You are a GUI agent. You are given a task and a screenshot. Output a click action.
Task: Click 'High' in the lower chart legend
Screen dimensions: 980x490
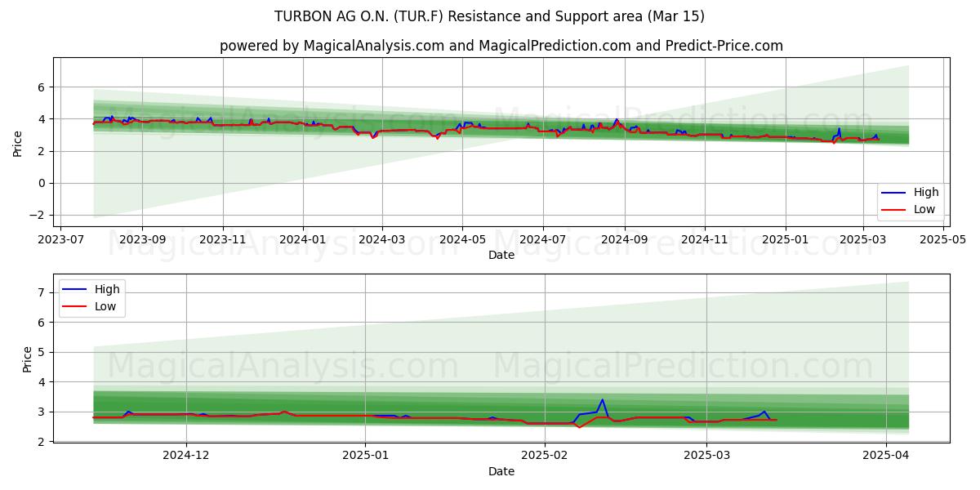coord(107,289)
